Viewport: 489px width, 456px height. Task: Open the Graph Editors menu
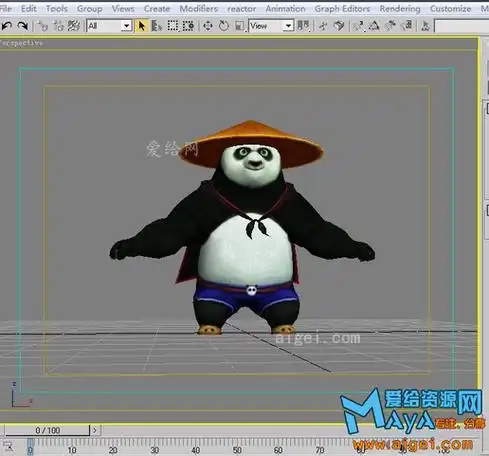tap(342, 9)
